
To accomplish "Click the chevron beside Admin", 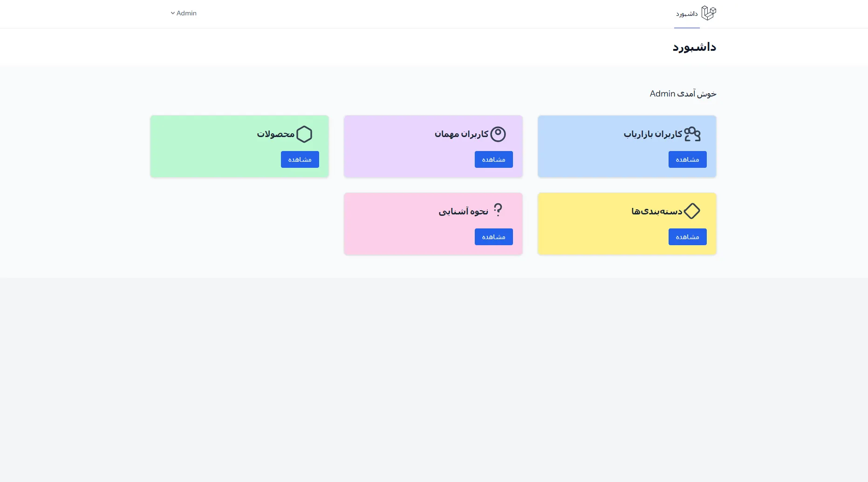I will (x=173, y=13).
